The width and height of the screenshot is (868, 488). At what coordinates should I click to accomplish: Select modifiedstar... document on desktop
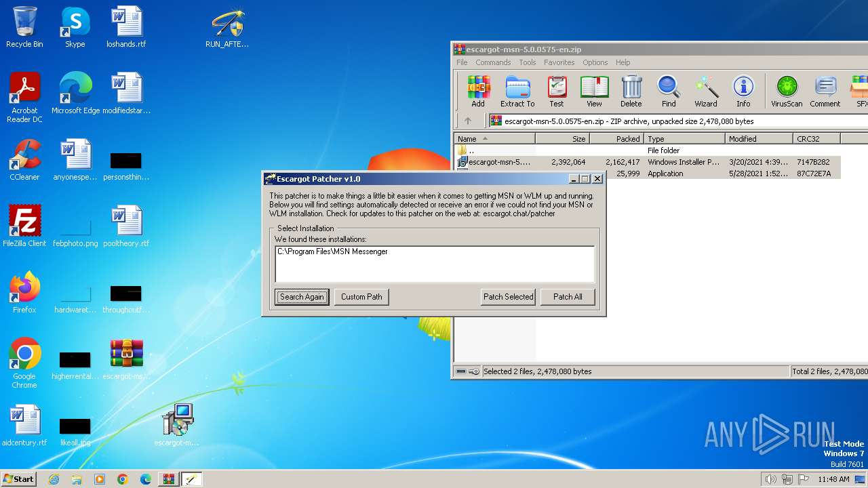coord(126,94)
